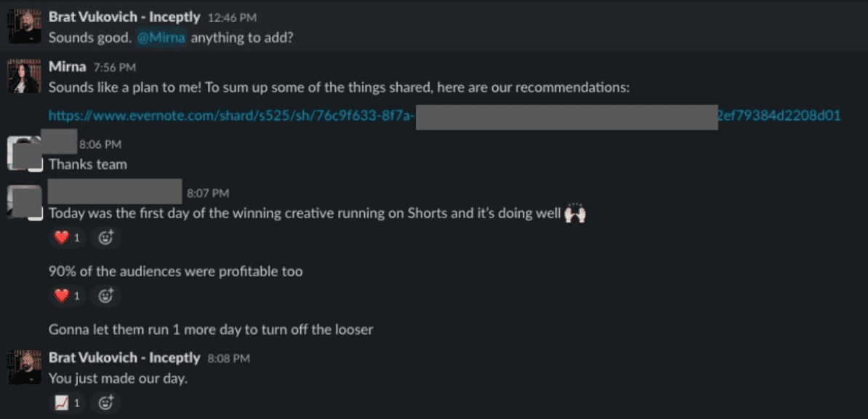This screenshot has width=868, height=419.
Task: Click the raised hands emoji in message
Action: (x=575, y=212)
